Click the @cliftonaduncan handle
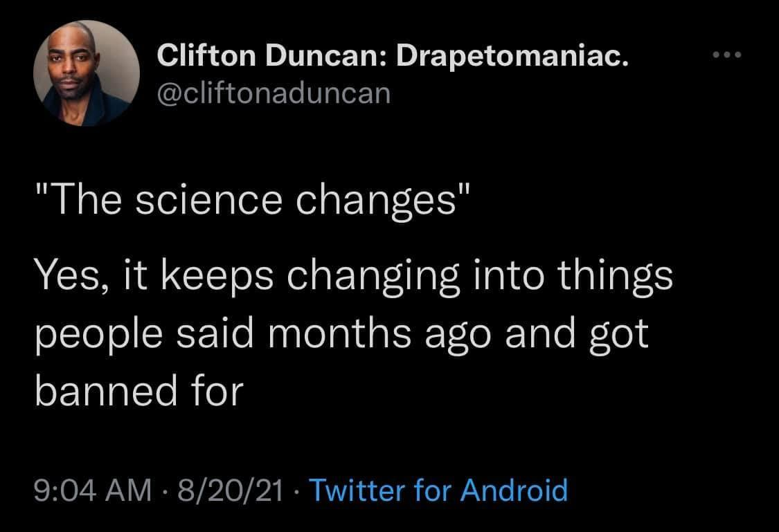 [x=274, y=93]
